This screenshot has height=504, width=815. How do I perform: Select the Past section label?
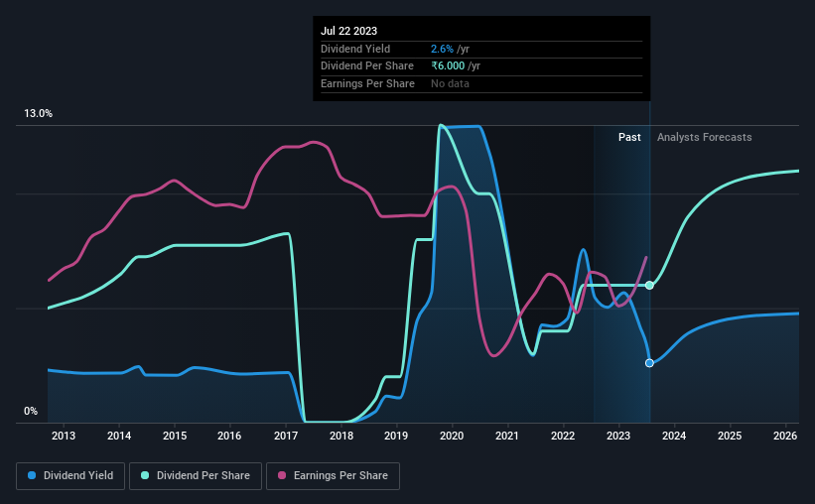(629, 137)
